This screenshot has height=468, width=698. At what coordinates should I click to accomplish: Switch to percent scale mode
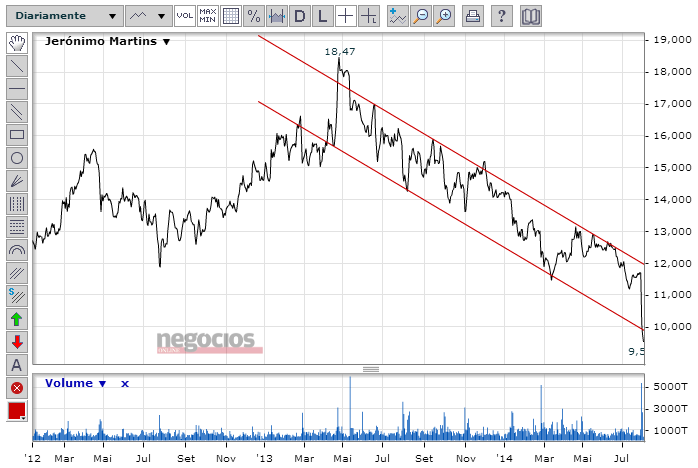(x=254, y=16)
